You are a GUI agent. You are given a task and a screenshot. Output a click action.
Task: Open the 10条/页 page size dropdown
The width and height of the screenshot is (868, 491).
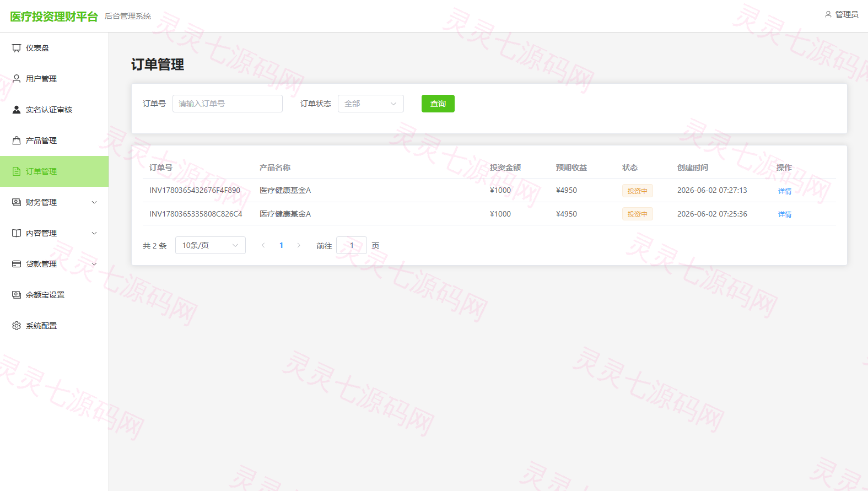[x=211, y=245]
